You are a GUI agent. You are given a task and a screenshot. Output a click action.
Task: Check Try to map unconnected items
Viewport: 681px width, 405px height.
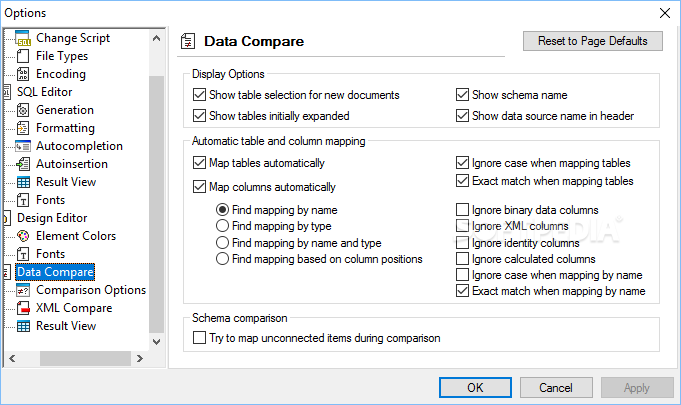(199, 338)
